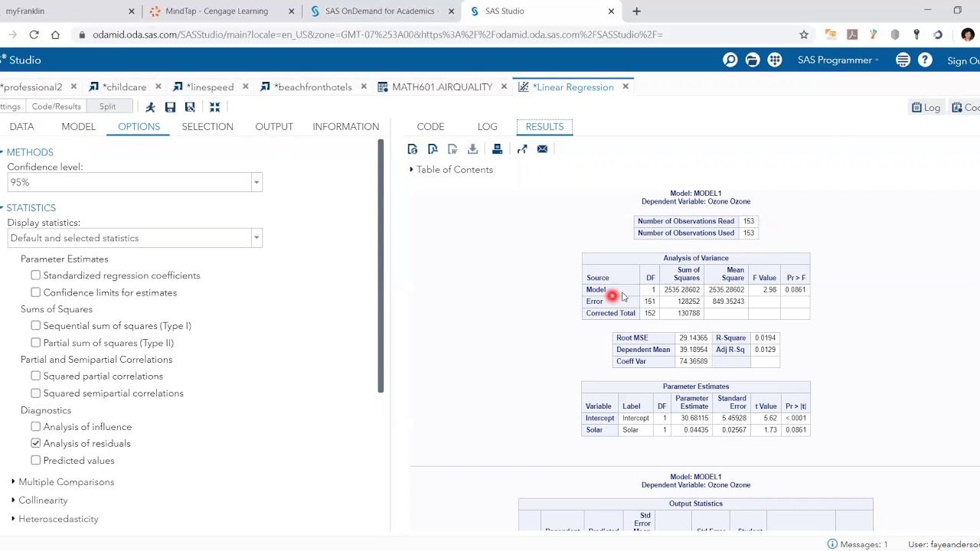Viewport: 980px width, 551px height.
Task: Maximize the view with the four-arrows icon
Action: [x=214, y=107]
